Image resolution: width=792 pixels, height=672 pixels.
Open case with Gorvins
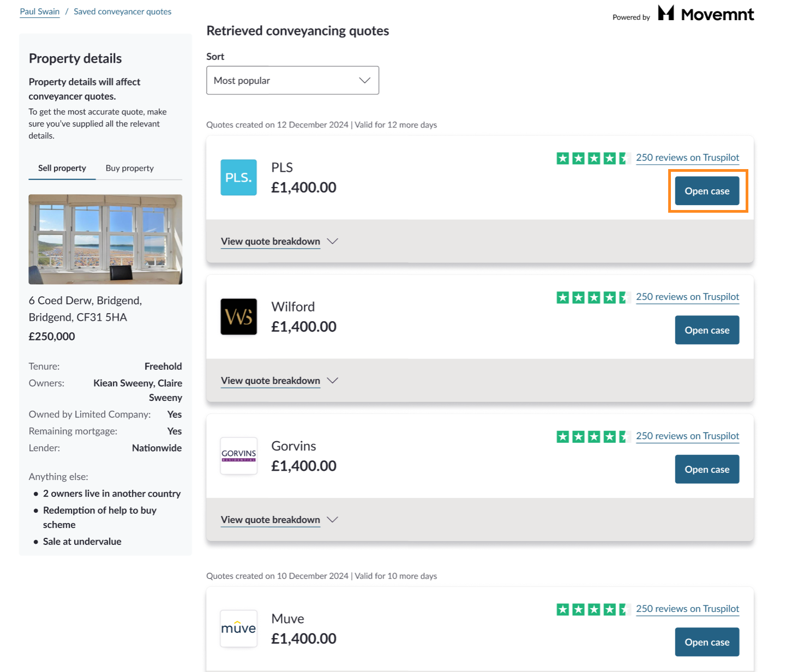[x=707, y=469]
